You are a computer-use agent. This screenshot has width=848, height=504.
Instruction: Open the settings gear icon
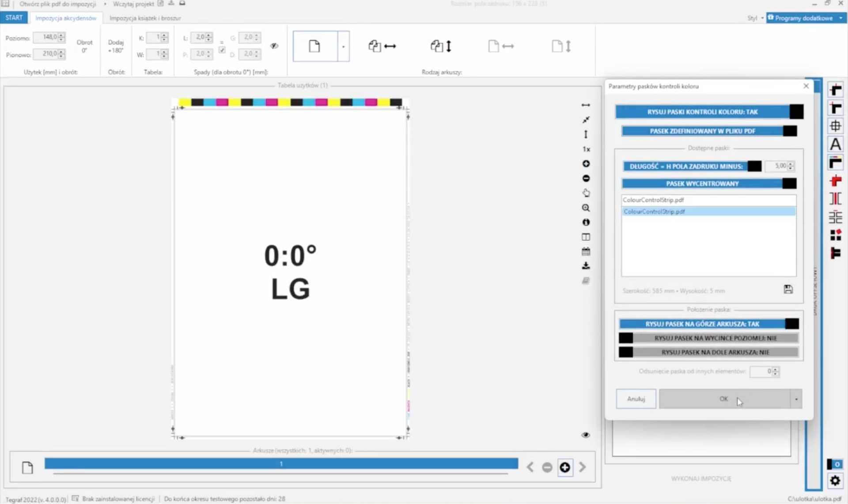click(x=835, y=481)
